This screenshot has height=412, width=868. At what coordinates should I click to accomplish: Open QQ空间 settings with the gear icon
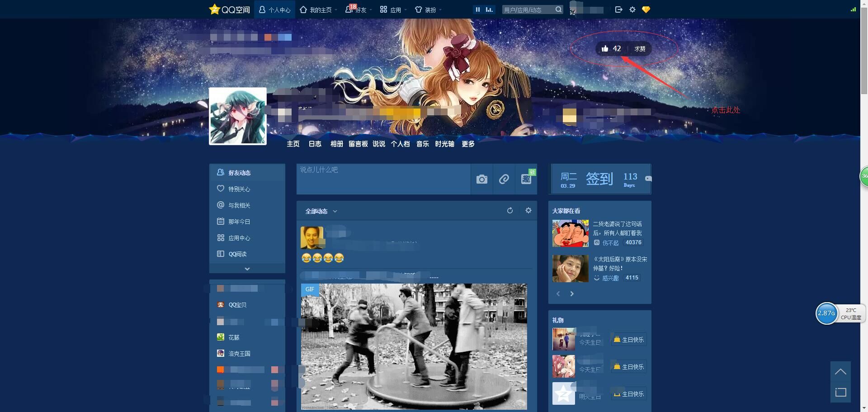tap(632, 9)
